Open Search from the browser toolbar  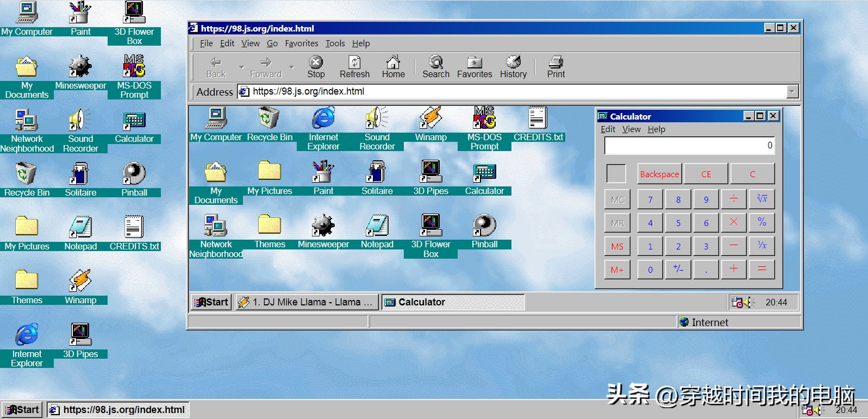[x=436, y=67]
